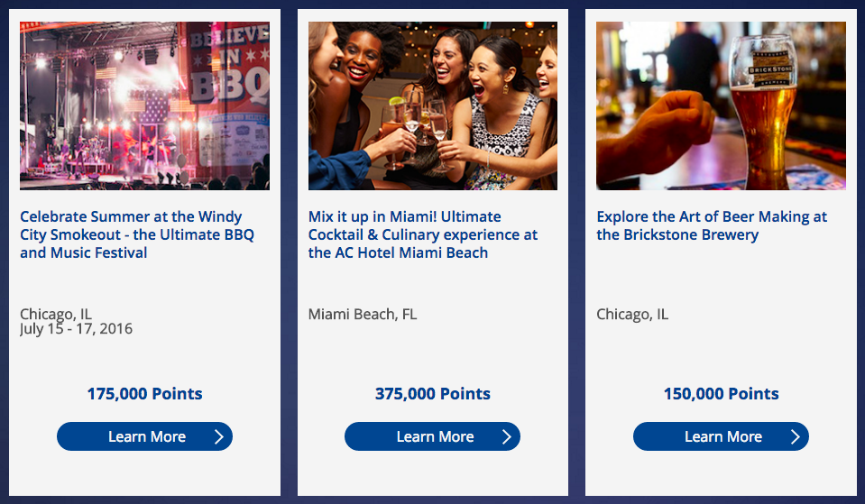Click the July 15 - 17, 2016 date text
865x504 pixels.
tap(76, 329)
